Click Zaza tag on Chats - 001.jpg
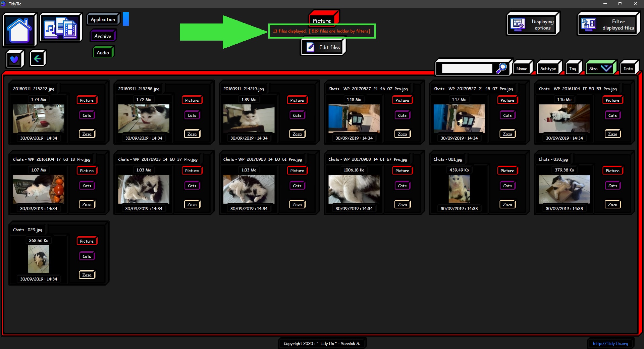The image size is (644, 349). (507, 204)
